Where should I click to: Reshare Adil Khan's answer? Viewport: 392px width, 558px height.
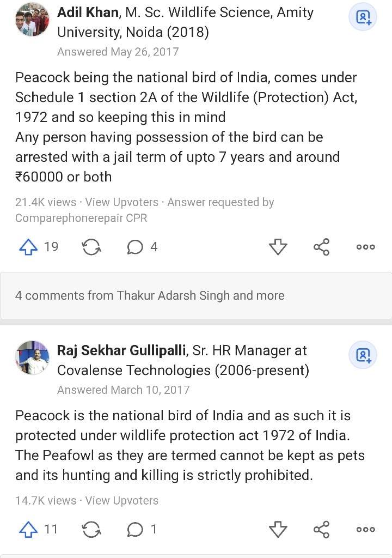[x=91, y=247]
